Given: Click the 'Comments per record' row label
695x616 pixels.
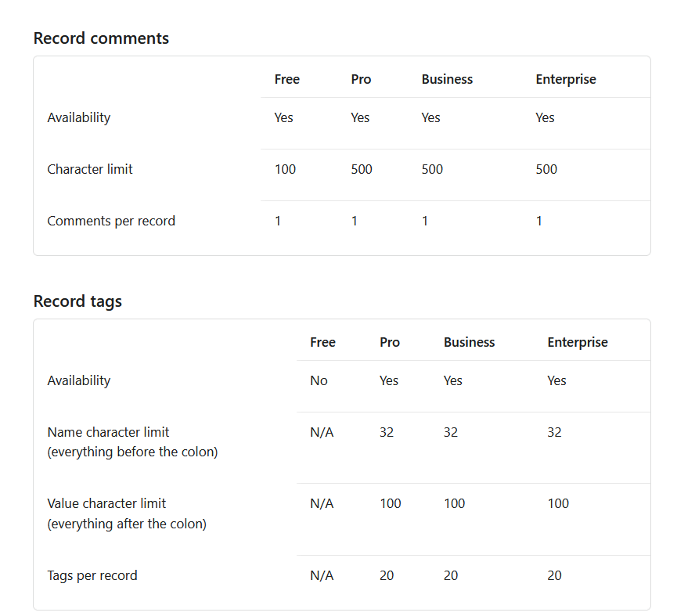Looking at the screenshot, I should 111,221.
